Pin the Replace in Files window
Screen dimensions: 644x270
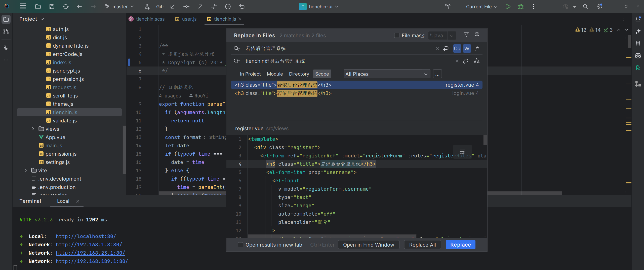(477, 35)
